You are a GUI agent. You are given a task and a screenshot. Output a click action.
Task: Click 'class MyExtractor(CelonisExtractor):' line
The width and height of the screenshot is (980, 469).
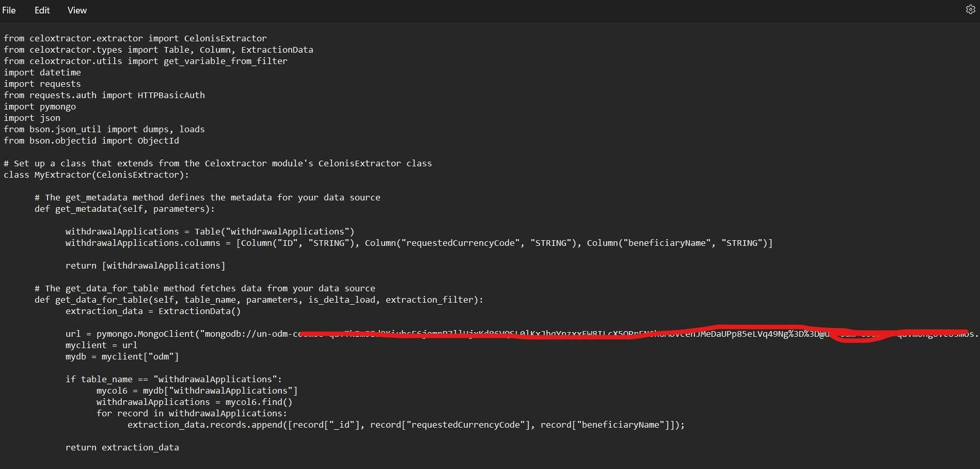point(97,175)
